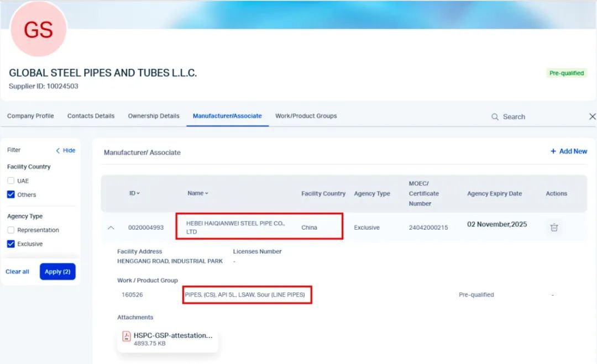
Task: Click the plus icon for Add New
Action: [x=553, y=151]
